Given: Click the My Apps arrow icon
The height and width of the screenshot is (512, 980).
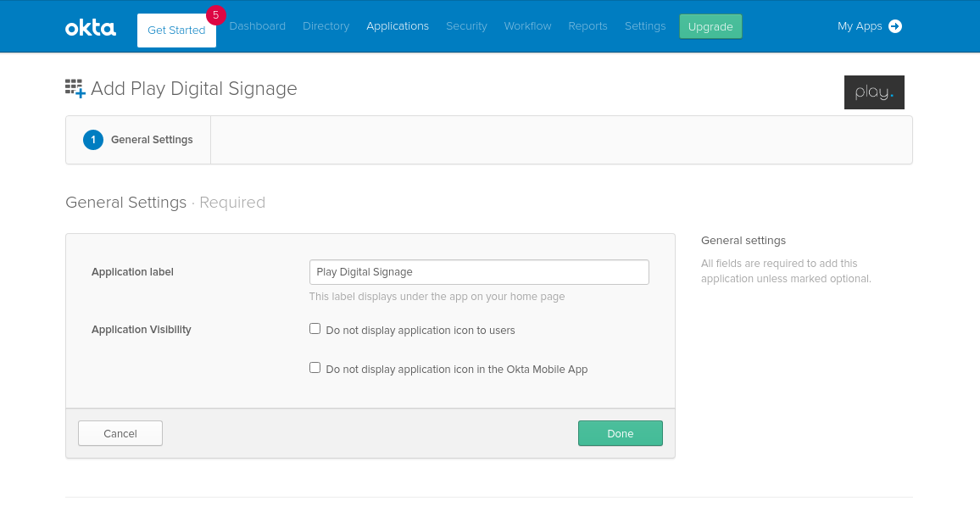Looking at the screenshot, I should click(x=895, y=26).
